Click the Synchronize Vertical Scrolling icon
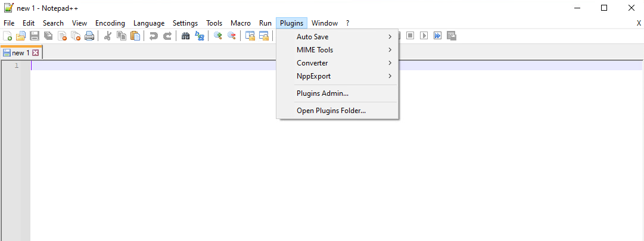This screenshot has width=644, height=241. 250,36
